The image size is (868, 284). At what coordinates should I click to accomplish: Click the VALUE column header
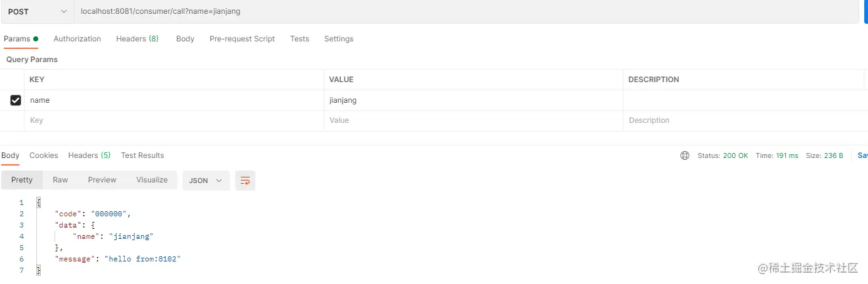341,80
